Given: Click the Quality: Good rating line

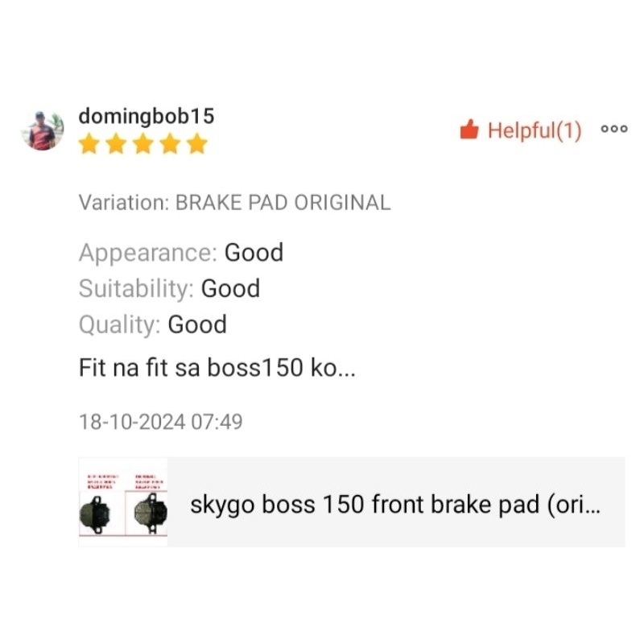Looking at the screenshot, I should tap(152, 325).
